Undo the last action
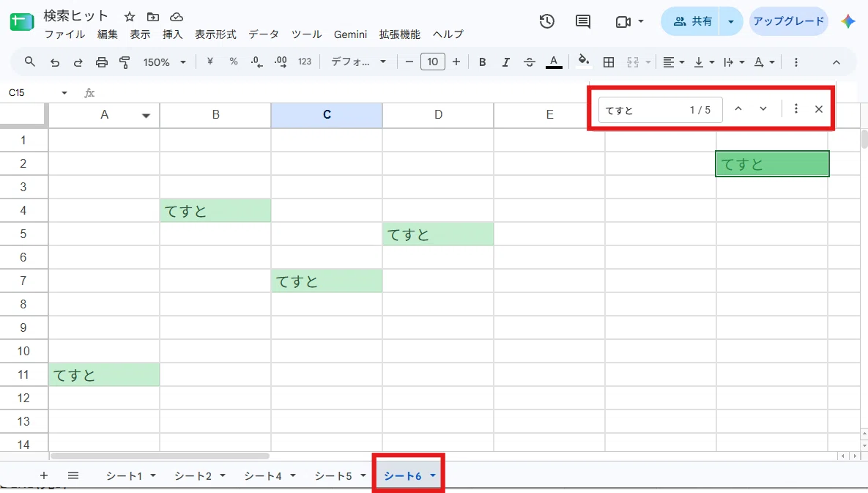Image resolution: width=868 pixels, height=493 pixels. [x=54, y=62]
